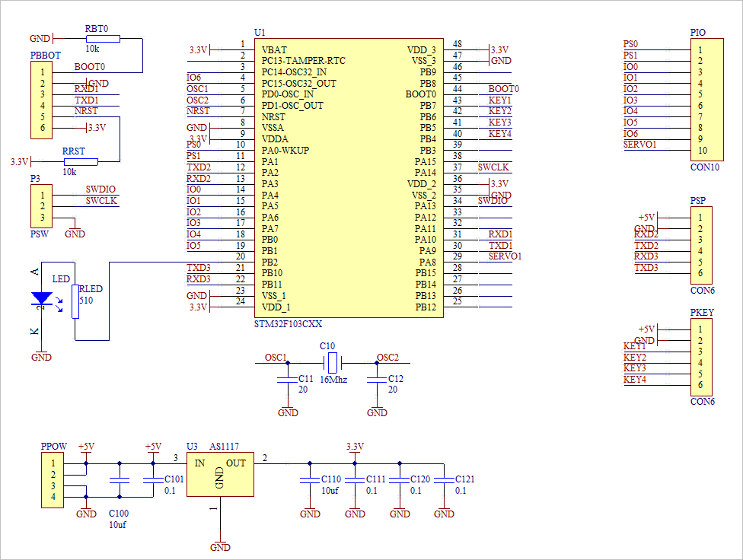Image resolution: width=743 pixels, height=560 pixels.
Task: Click the TXD3 net label at pin 21
Action: [x=199, y=268]
